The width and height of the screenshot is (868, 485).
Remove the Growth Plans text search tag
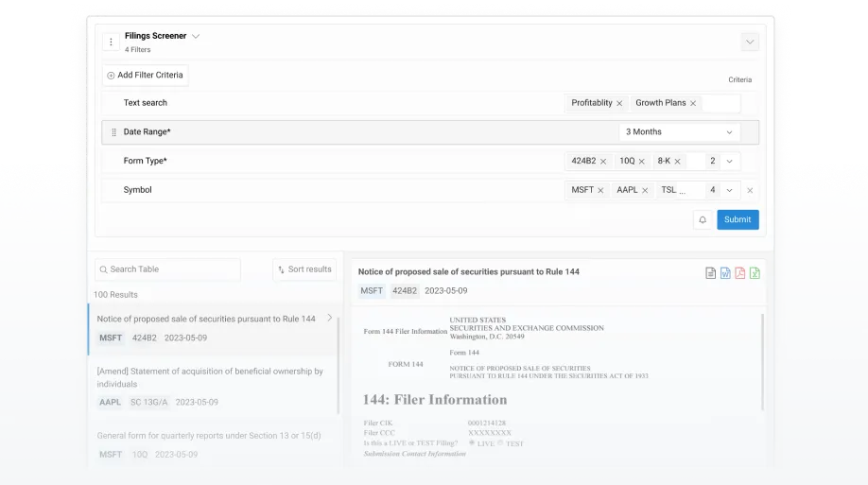tap(693, 104)
